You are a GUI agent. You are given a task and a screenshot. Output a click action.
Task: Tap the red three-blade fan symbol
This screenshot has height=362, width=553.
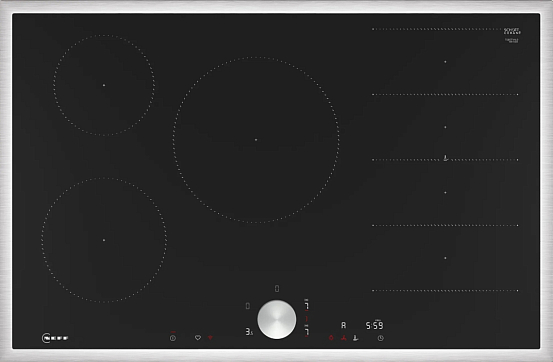point(344,338)
